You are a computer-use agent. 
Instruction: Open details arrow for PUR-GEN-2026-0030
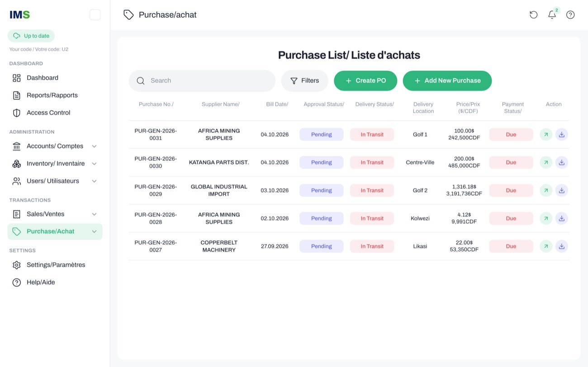click(546, 162)
